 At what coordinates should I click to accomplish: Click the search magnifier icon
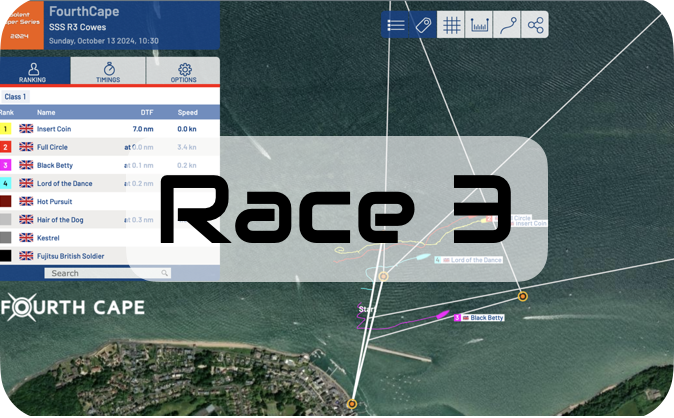click(164, 273)
